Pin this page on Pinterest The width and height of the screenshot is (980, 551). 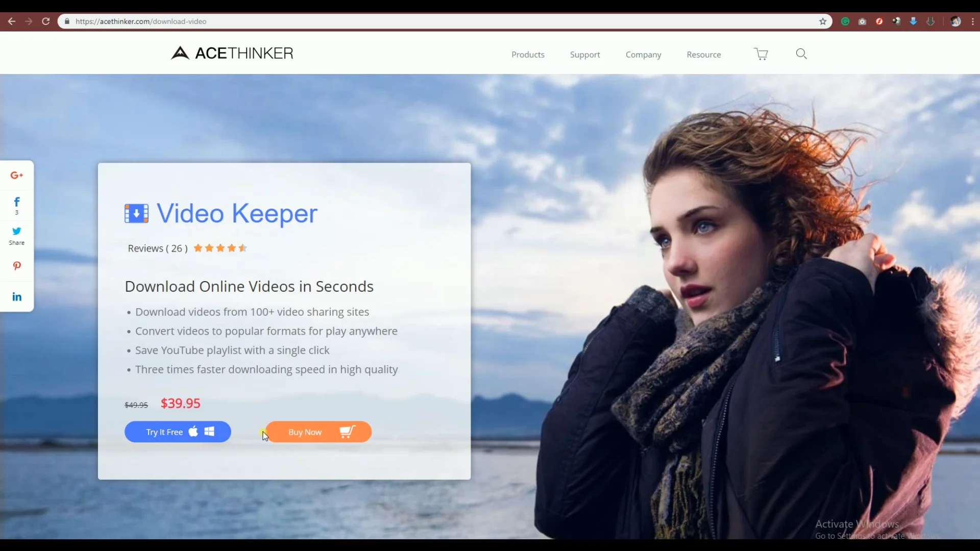(17, 266)
